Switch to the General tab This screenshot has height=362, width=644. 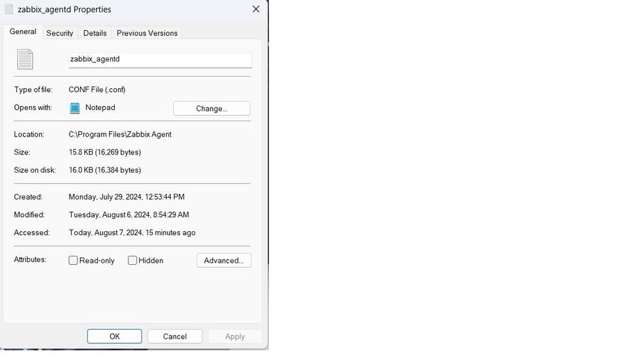pyautogui.click(x=23, y=32)
